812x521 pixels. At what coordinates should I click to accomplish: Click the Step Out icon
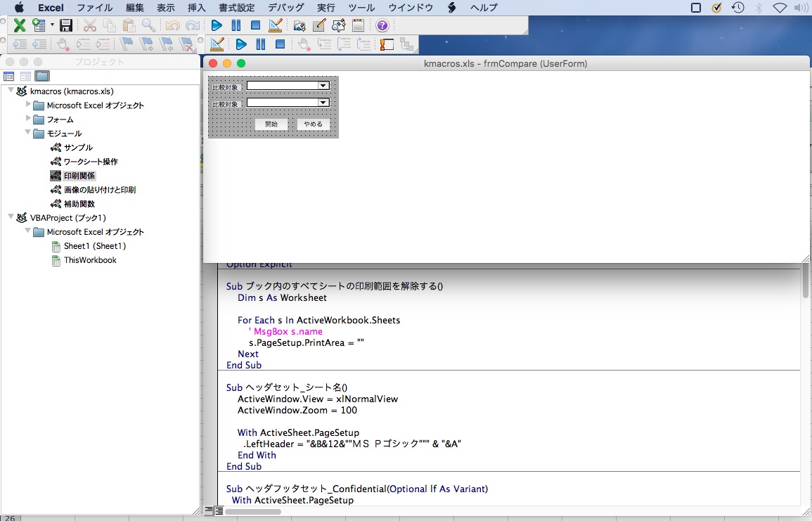pos(363,44)
